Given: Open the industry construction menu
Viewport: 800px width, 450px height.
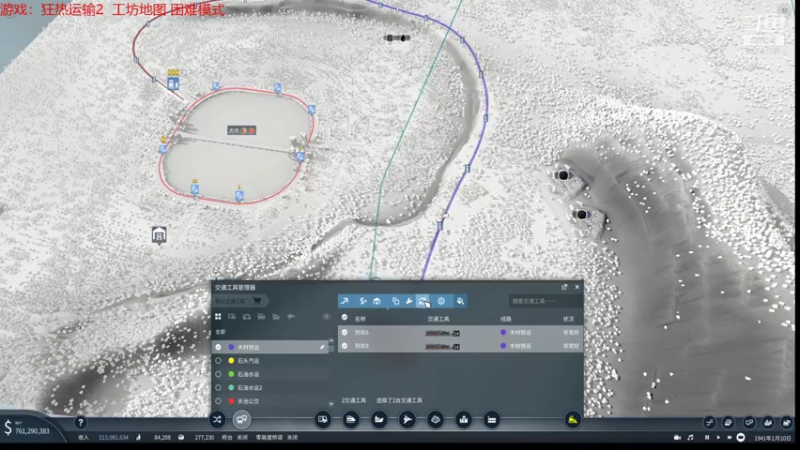Looking at the screenshot, I should pyautogui.click(x=491, y=420).
